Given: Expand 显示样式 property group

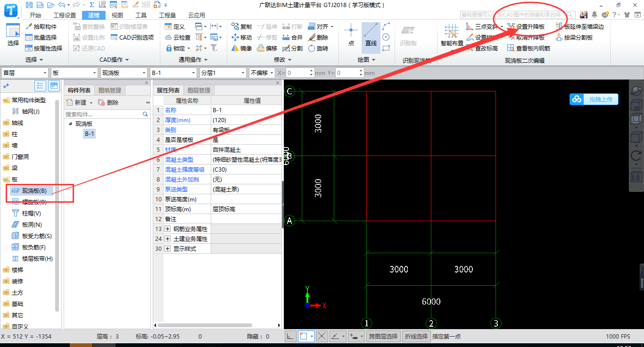Looking at the screenshot, I should (167, 248).
